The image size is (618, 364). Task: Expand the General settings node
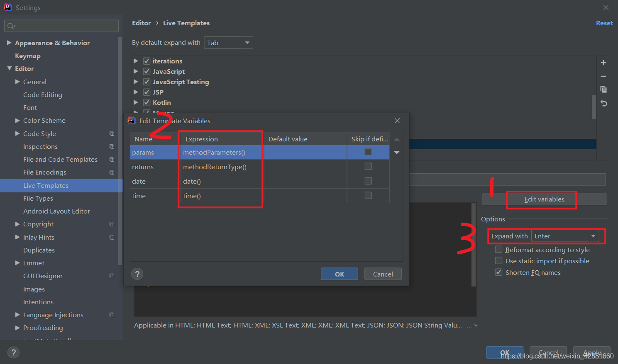pos(17,82)
